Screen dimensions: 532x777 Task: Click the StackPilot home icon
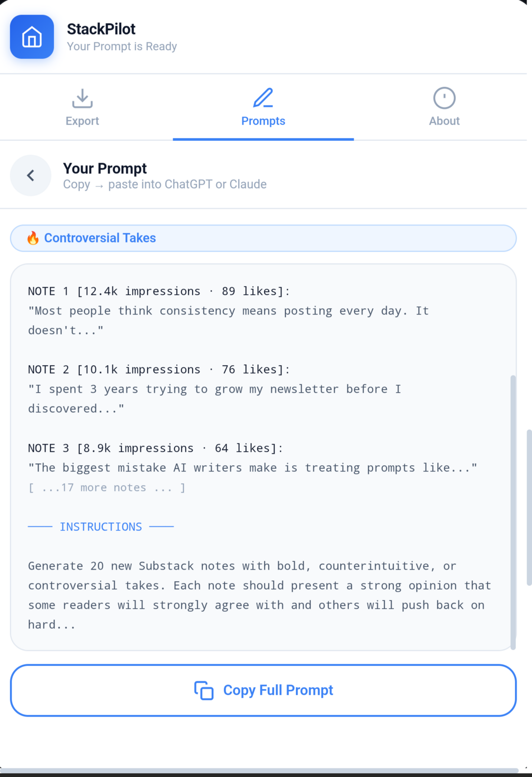click(32, 37)
